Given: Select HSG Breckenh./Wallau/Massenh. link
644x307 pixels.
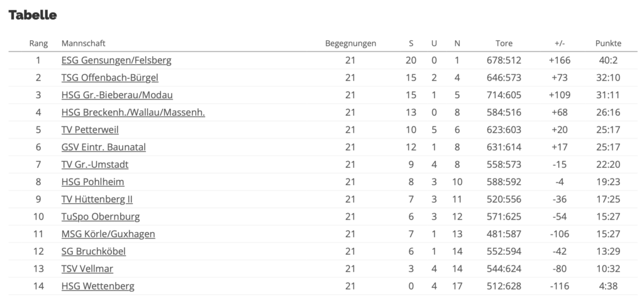Looking at the screenshot, I should coord(133,113).
